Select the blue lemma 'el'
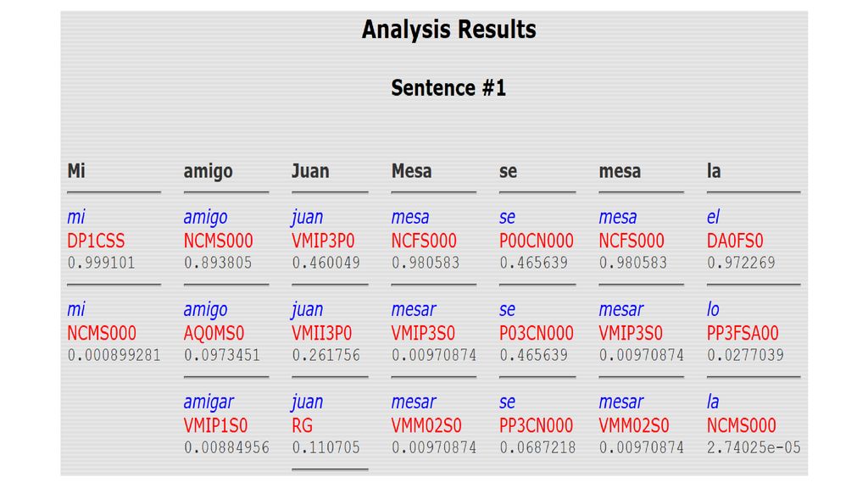 713,217
